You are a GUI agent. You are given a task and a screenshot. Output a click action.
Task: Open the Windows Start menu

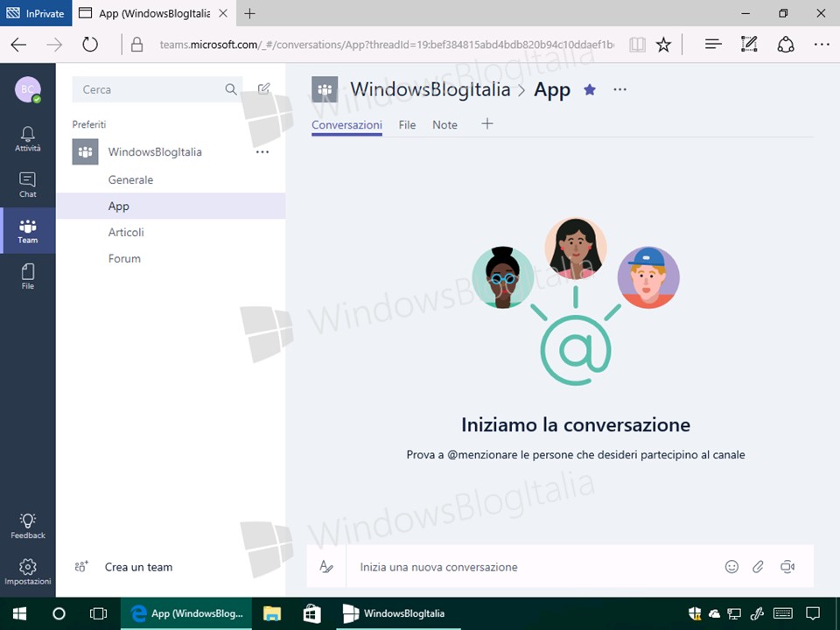pos(20,613)
